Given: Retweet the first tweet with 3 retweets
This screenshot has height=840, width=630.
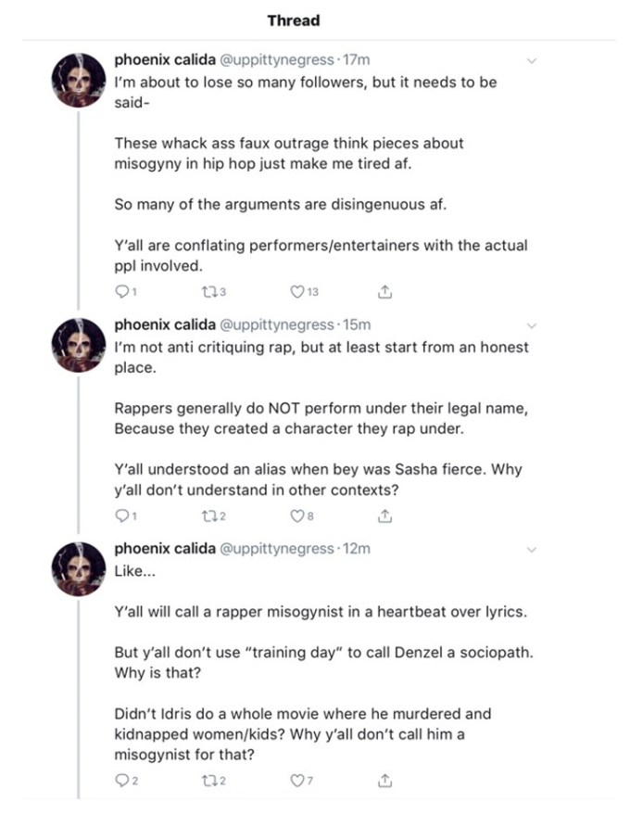Looking at the screenshot, I should (x=208, y=292).
